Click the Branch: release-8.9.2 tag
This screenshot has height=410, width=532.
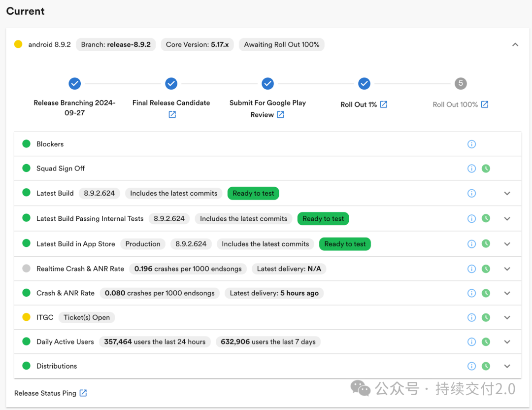[x=116, y=44]
